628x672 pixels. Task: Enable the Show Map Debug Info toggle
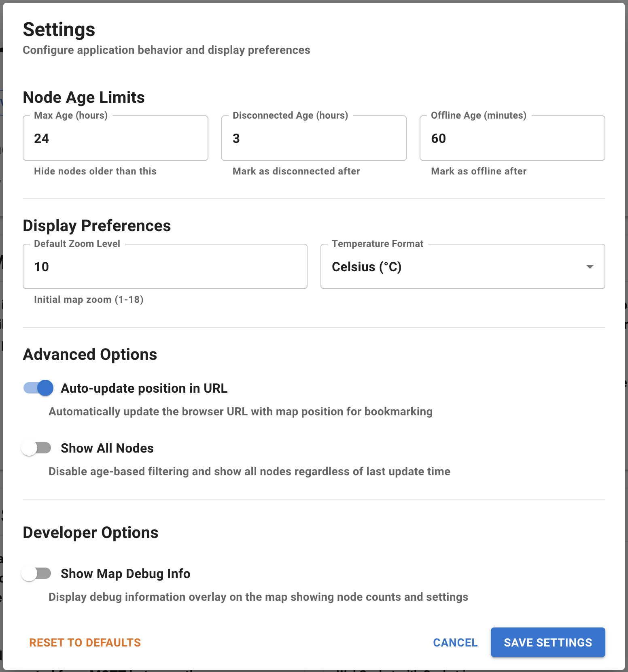[37, 574]
